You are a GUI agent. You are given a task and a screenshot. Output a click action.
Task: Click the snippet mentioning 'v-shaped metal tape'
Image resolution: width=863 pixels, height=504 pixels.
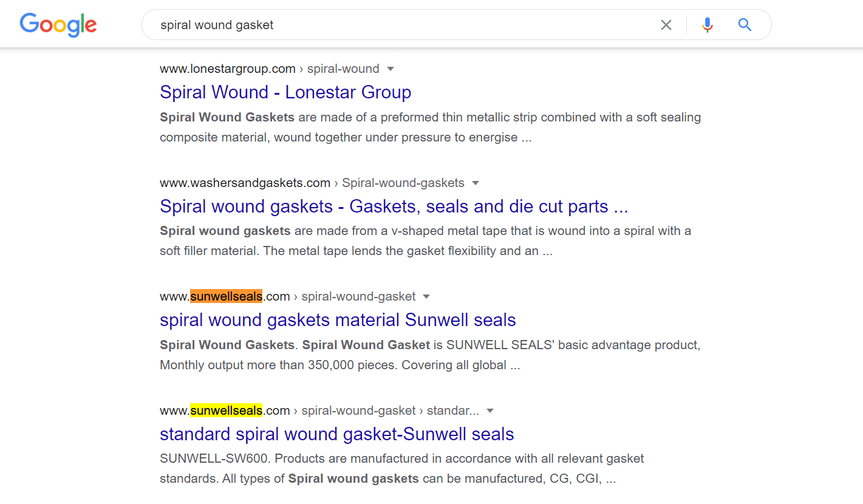425,240
